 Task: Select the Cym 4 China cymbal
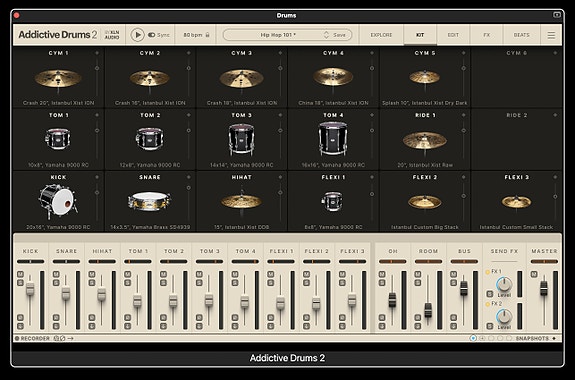click(x=333, y=77)
